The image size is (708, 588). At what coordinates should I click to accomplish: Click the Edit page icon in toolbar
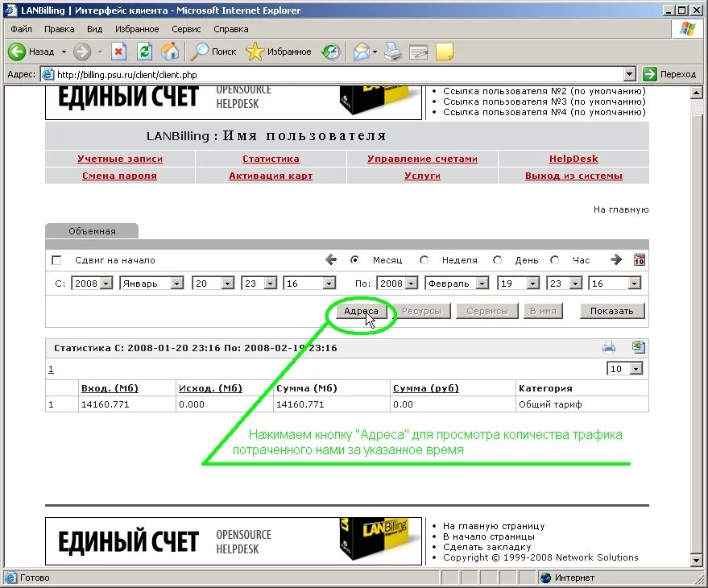418,52
